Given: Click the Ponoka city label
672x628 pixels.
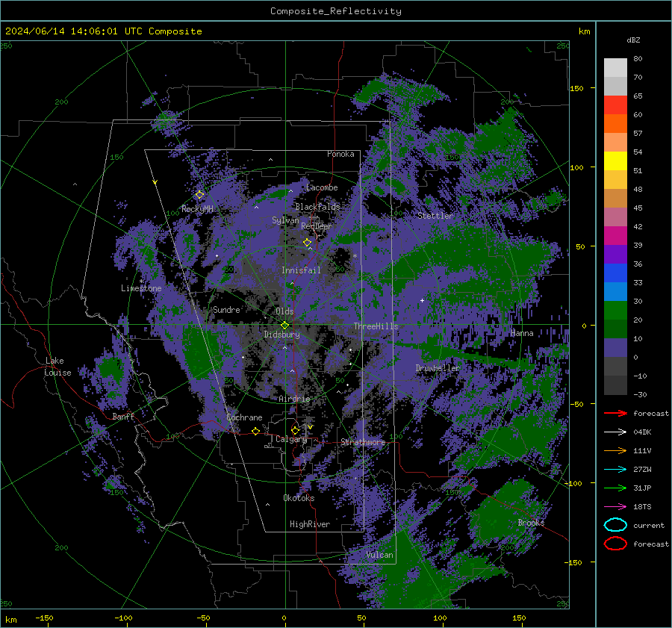Looking at the screenshot, I should point(340,154).
